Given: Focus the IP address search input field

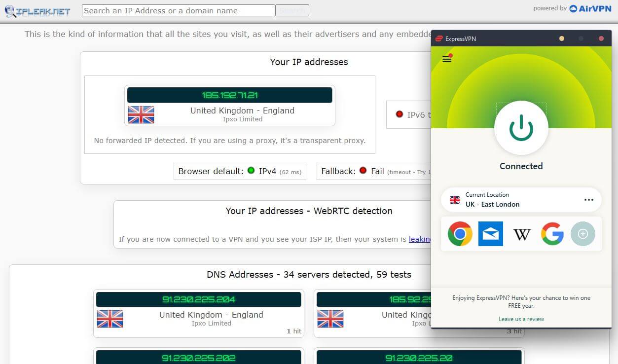Looking at the screenshot, I should [x=178, y=10].
